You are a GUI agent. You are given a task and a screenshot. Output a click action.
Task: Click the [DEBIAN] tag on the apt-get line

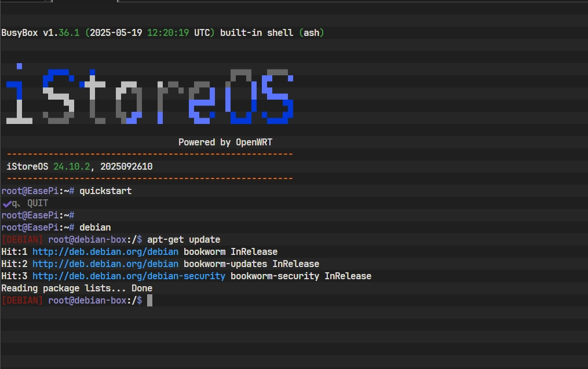[22, 240]
